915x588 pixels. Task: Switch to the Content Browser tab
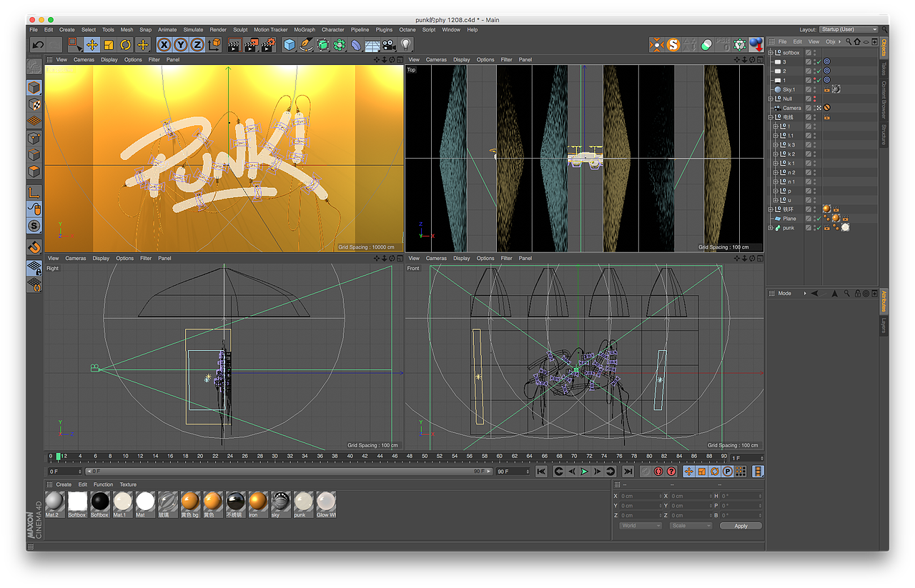(x=884, y=100)
